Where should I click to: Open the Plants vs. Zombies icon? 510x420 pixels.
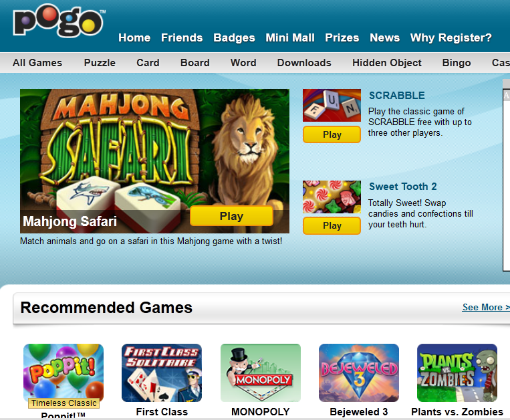pos(457,373)
